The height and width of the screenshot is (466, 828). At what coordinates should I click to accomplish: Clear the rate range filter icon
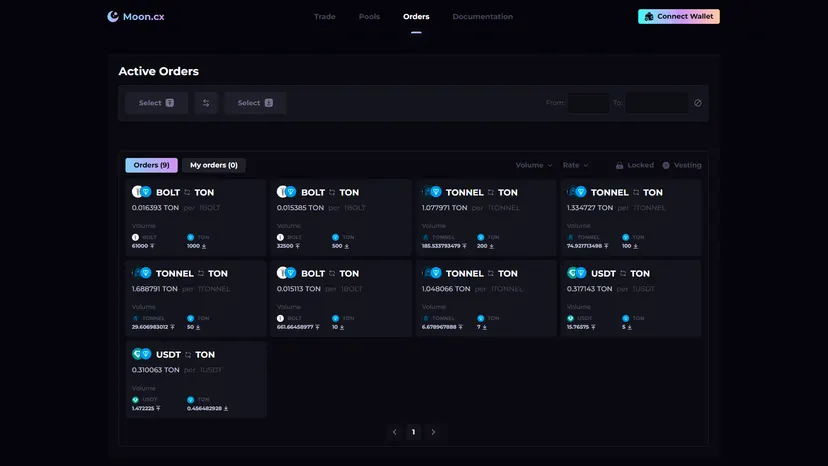coord(698,103)
